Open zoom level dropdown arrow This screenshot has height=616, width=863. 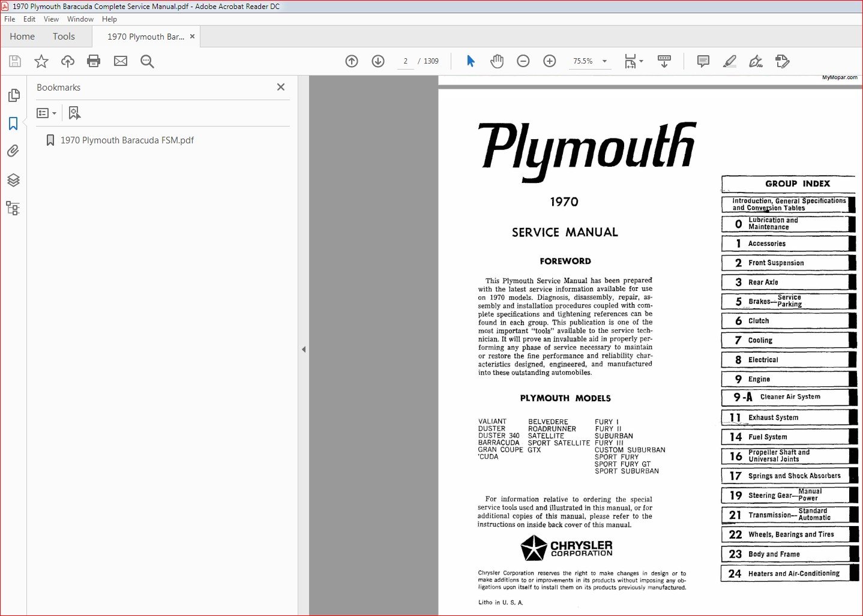click(x=604, y=61)
